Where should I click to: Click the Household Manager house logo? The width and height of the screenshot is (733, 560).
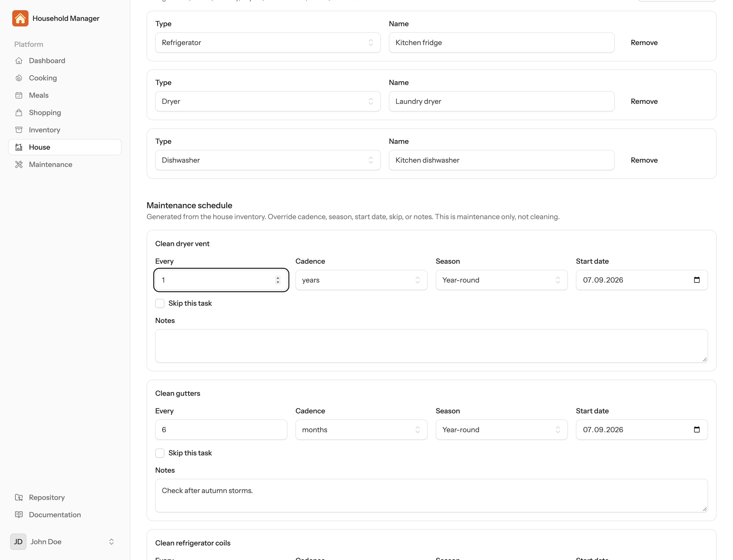20,18
